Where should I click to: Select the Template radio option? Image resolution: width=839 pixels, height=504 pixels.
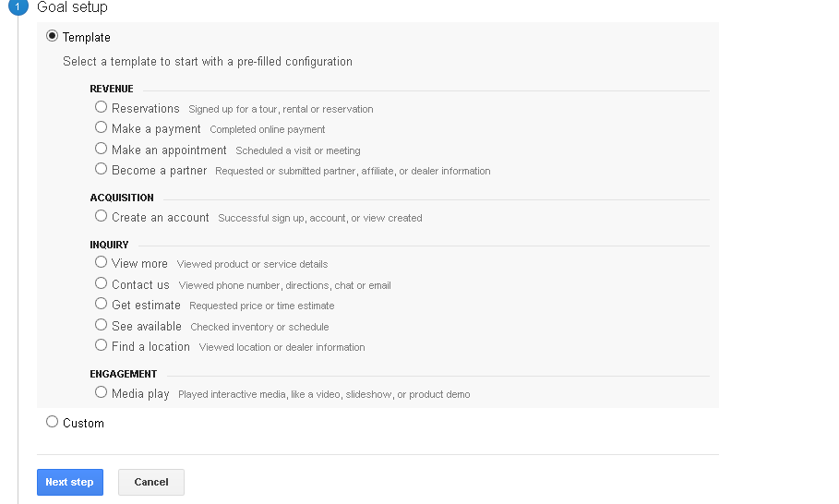click(53, 37)
